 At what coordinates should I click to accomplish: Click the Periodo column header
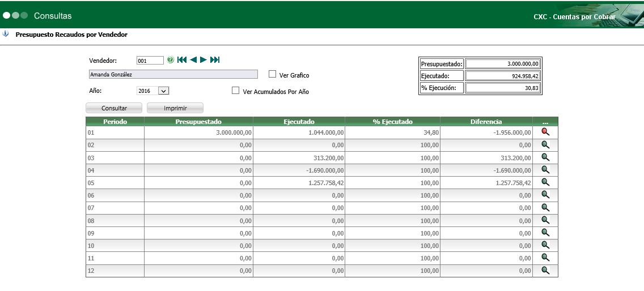tap(115, 122)
